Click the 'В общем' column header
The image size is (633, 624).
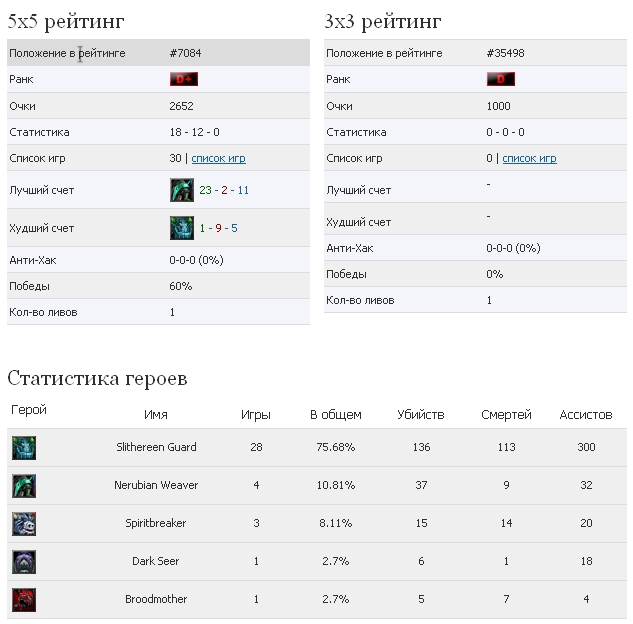pos(336,414)
